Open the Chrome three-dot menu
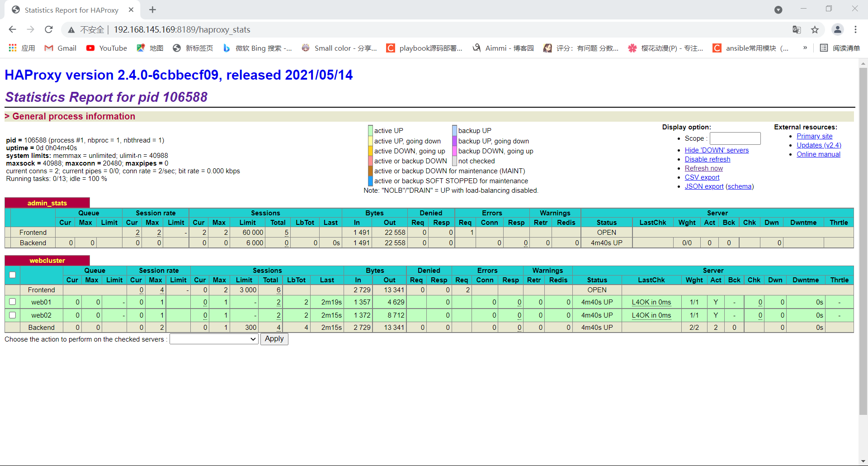 point(855,30)
